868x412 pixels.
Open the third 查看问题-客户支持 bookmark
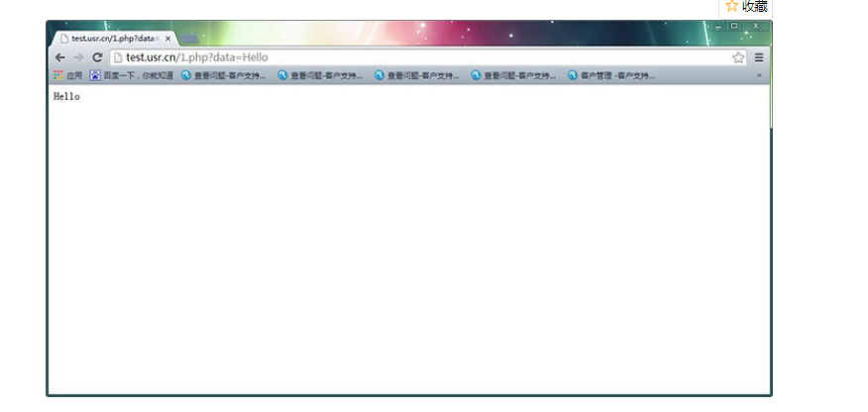(416, 75)
